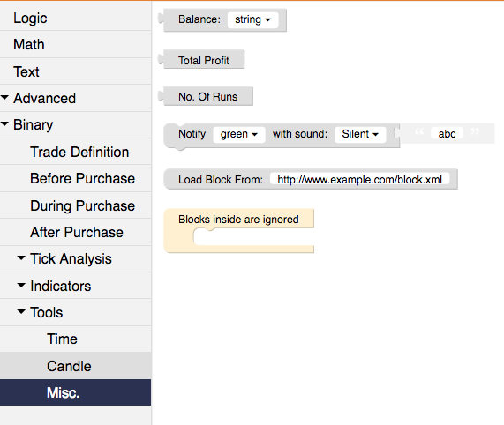Click the Load Block From URL field
This screenshot has height=425, width=504.
pyautogui.click(x=359, y=180)
